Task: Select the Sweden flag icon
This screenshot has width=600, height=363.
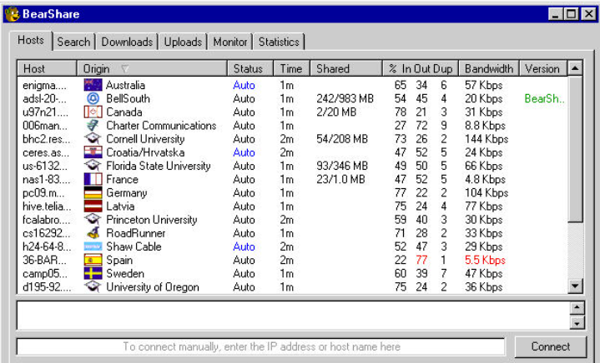Action: [93, 273]
